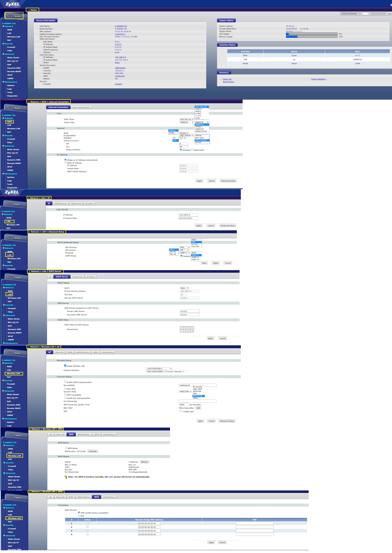392x553 pixels.
Task: Open the CZECH REPUBLIC country dropdown
Action: (x=159, y=369)
